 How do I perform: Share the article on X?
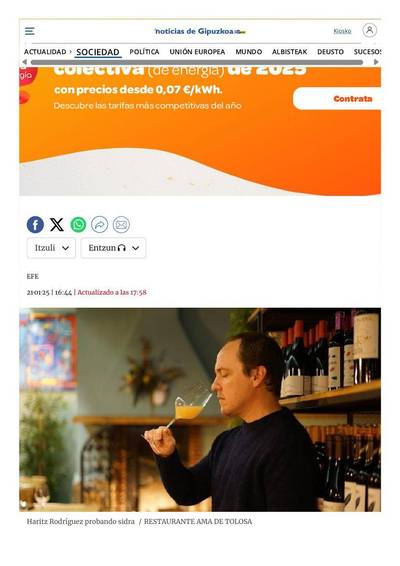(x=57, y=225)
